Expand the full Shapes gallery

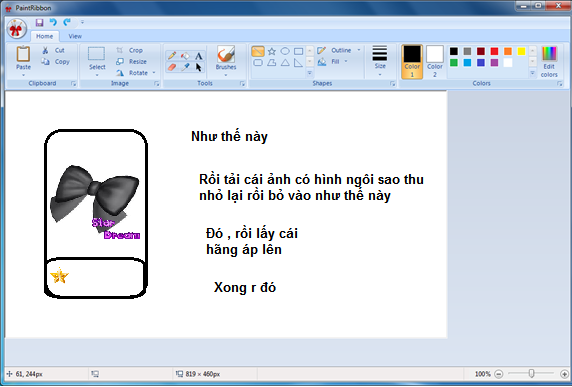310,73
